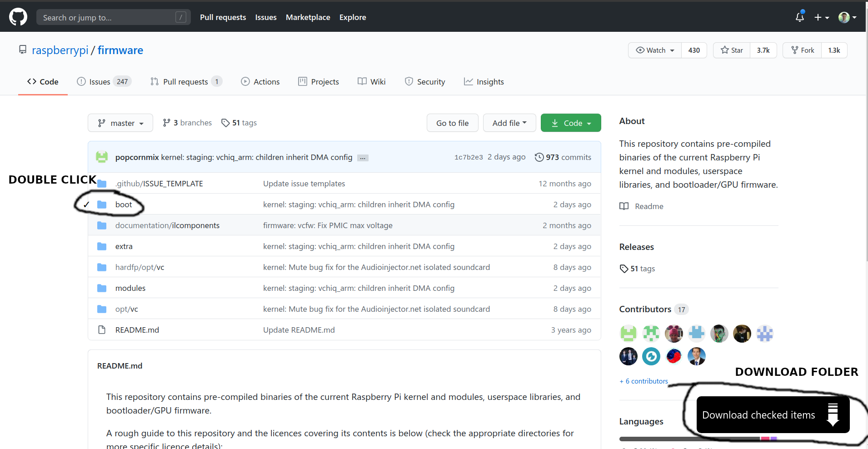The width and height of the screenshot is (868, 449).
Task: Open the .github/ISSUE_TEMPLATE folder
Action: (x=159, y=184)
